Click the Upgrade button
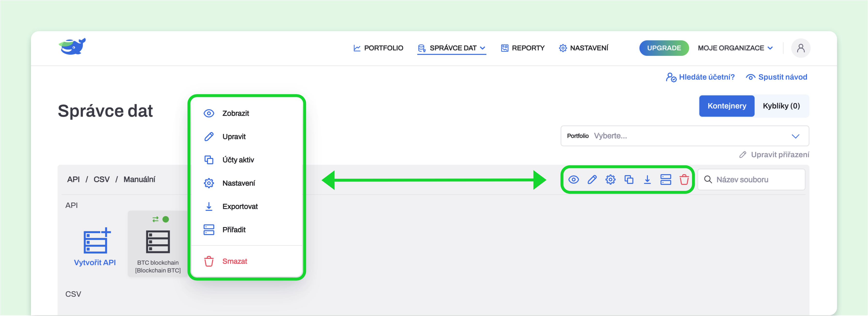The height and width of the screenshot is (316, 868). 664,48
